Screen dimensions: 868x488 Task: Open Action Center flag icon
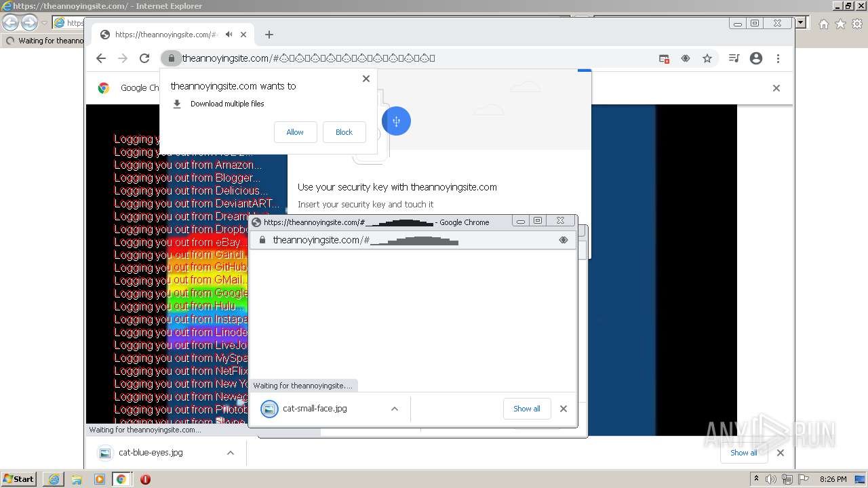pyautogui.click(x=803, y=479)
